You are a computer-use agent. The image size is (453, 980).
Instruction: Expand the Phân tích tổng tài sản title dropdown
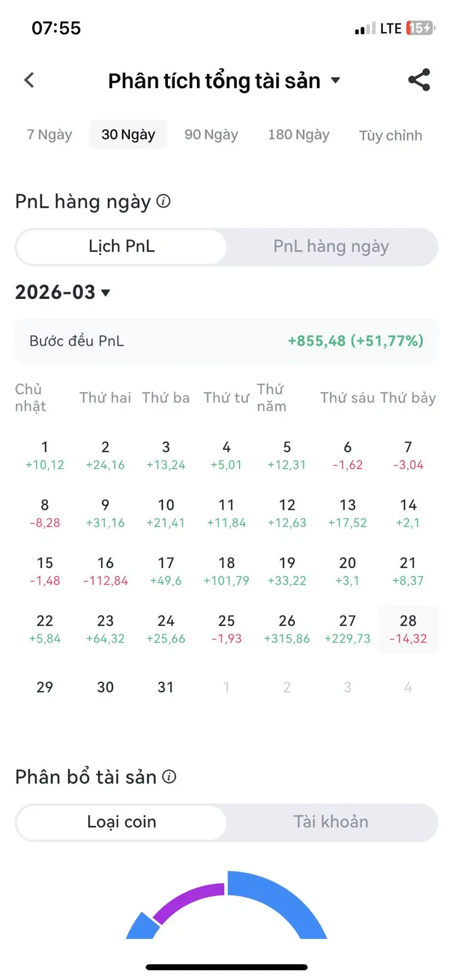[335, 81]
